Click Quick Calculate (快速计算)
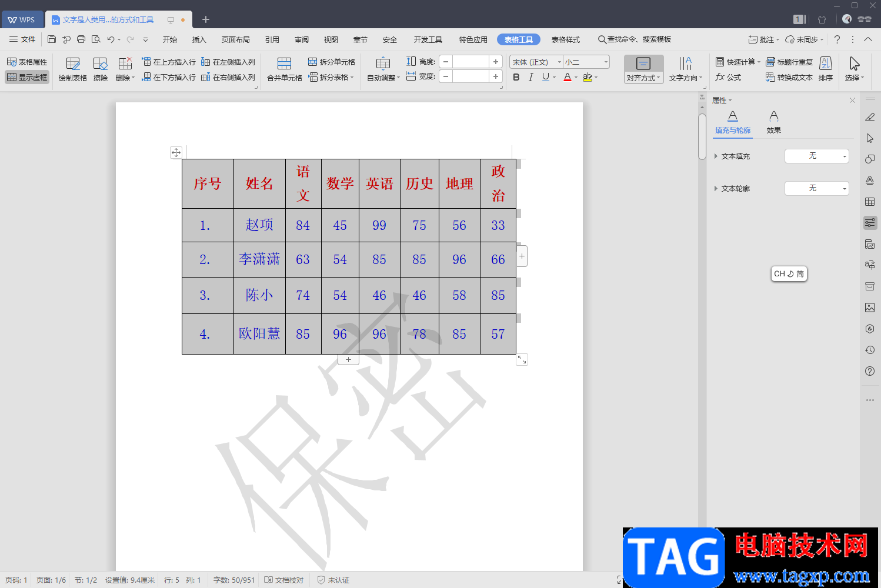This screenshot has height=588, width=881. click(x=738, y=62)
